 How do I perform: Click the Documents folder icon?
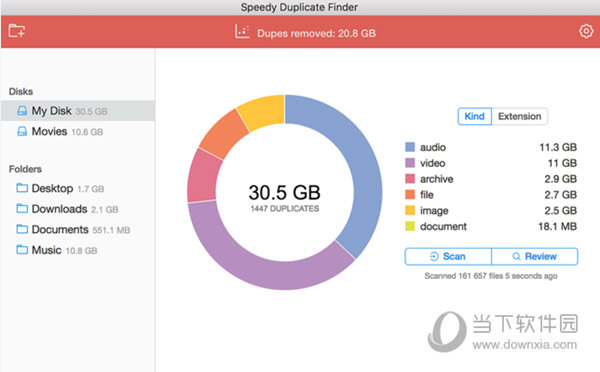pyautogui.click(x=22, y=229)
